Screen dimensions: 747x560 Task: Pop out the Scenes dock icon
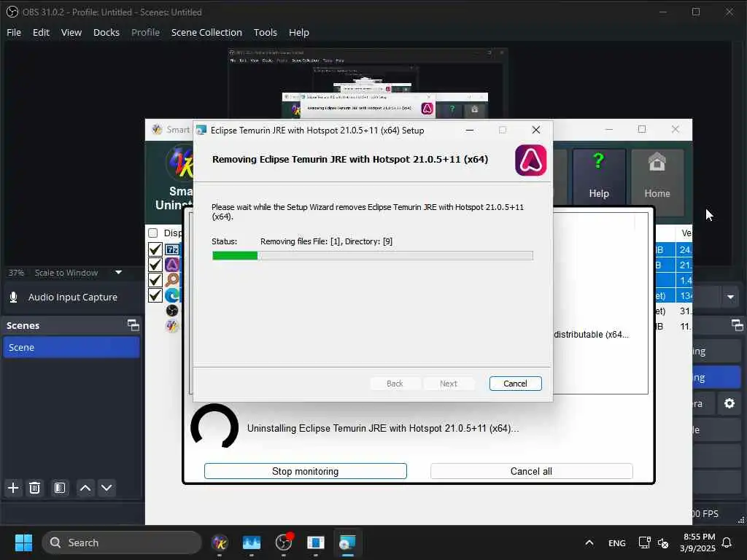coord(133,325)
